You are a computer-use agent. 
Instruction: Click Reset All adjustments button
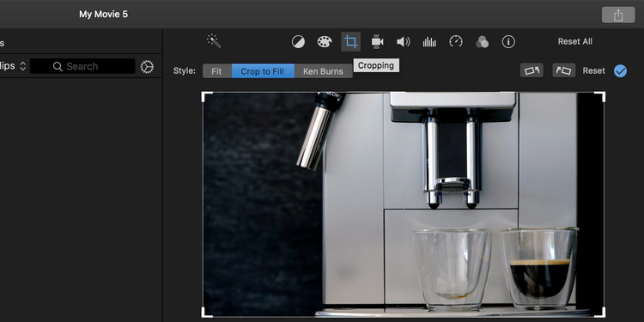tap(575, 41)
